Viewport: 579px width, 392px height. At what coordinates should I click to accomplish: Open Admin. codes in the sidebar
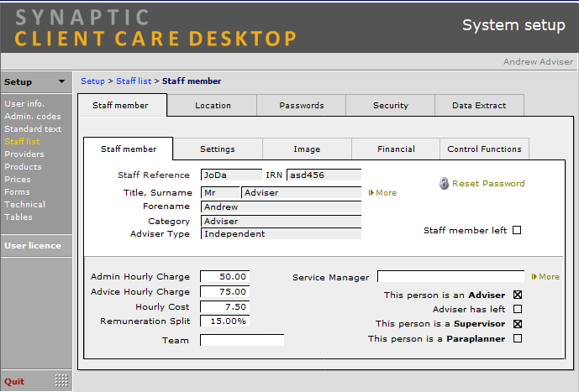point(33,116)
